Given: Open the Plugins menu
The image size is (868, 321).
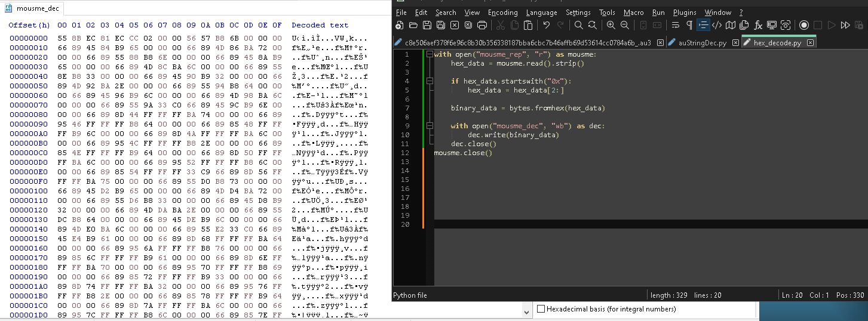Looking at the screenshot, I should point(685,13).
